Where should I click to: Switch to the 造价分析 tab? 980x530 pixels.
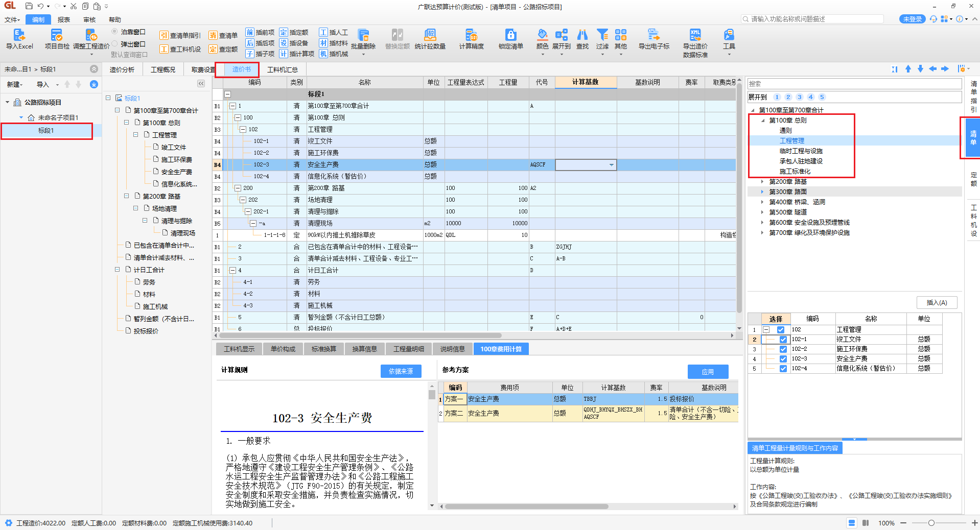(x=122, y=70)
